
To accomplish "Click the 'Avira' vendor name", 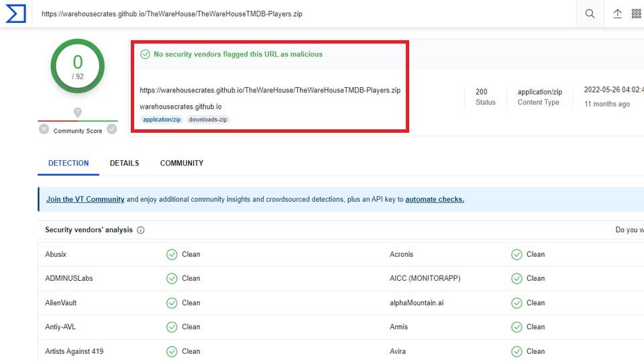I will [x=398, y=351].
